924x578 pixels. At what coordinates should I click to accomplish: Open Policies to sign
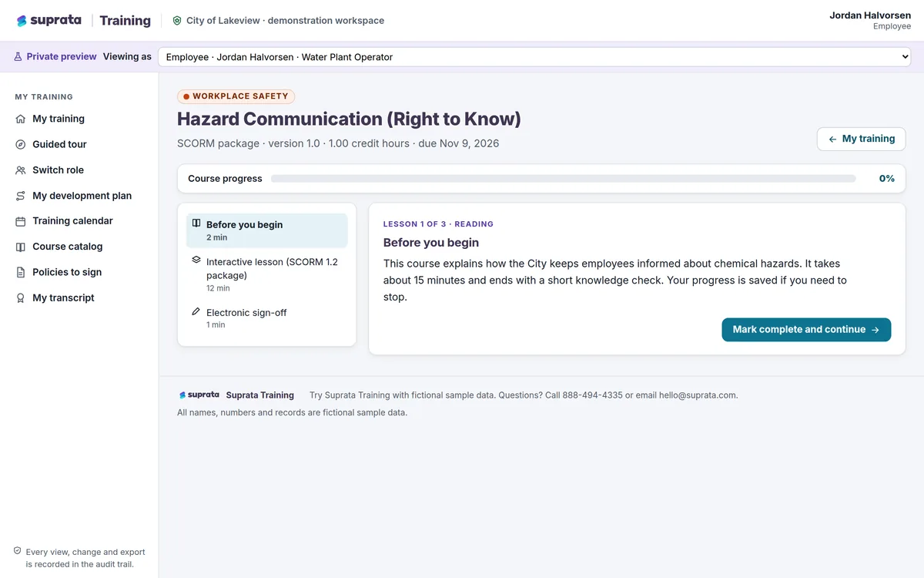tap(79, 272)
